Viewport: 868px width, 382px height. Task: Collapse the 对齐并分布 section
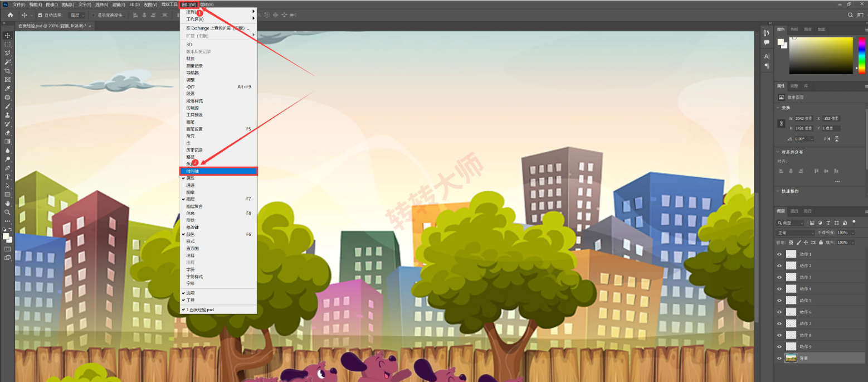click(778, 152)
